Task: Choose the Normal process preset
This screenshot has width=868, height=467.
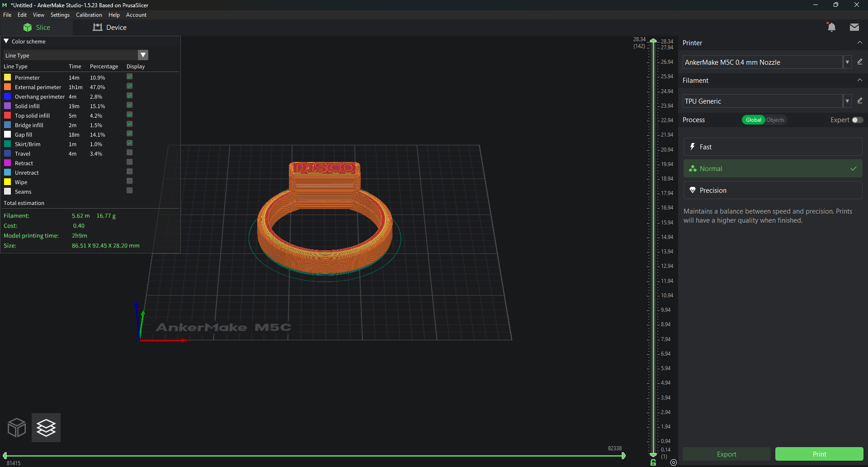Action: pos(773,168)
